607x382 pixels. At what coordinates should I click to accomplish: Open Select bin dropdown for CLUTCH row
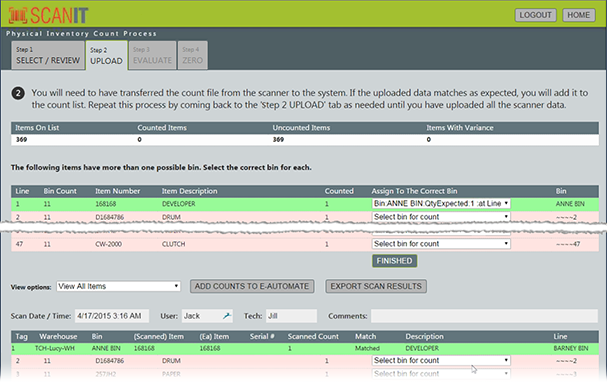pos(441,244)
